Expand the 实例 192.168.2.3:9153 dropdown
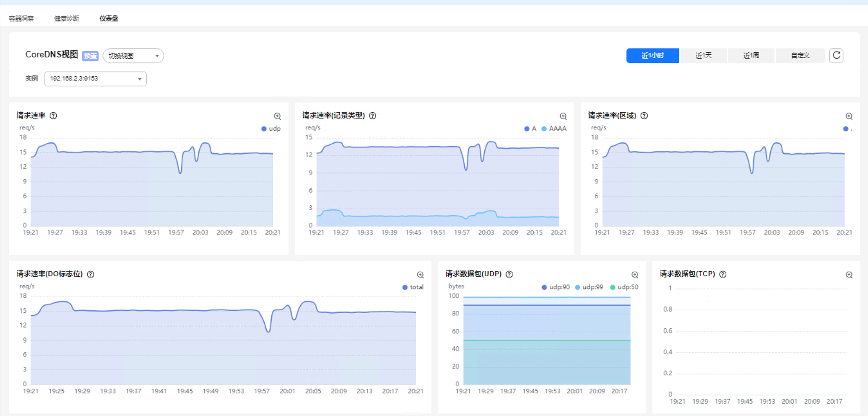This screenshot has height=416, width=868. (x=95, y=79)
